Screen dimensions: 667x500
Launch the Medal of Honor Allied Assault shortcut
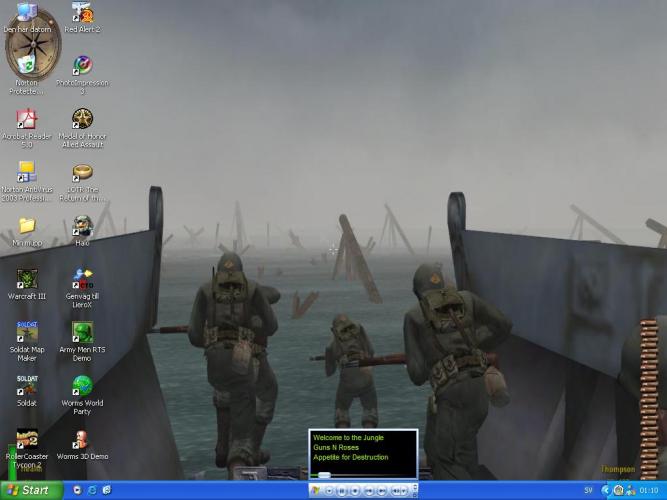click(82, 128)
